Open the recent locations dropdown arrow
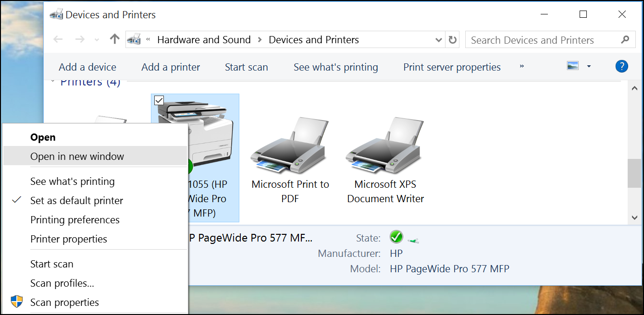 97,40
